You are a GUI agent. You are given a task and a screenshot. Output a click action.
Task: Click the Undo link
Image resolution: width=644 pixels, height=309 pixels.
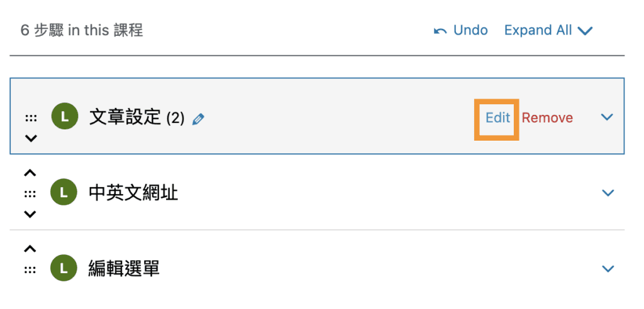(x=470, y=30)
